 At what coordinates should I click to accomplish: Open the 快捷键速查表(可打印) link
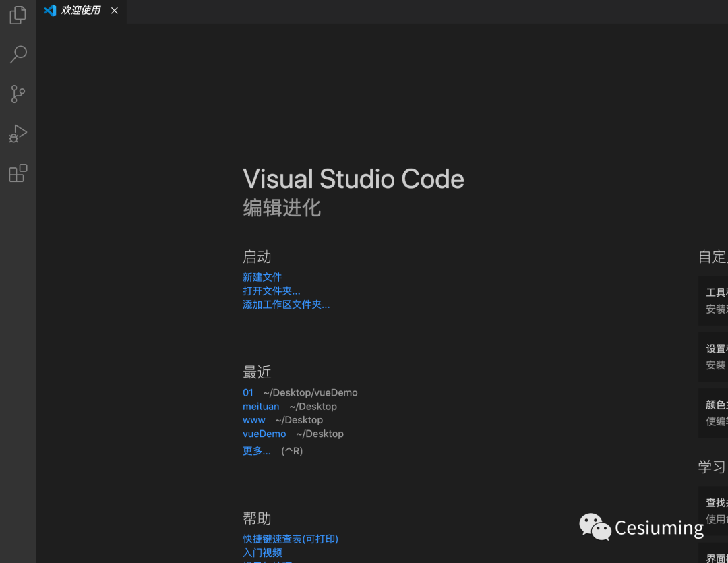tap(290, 539)
